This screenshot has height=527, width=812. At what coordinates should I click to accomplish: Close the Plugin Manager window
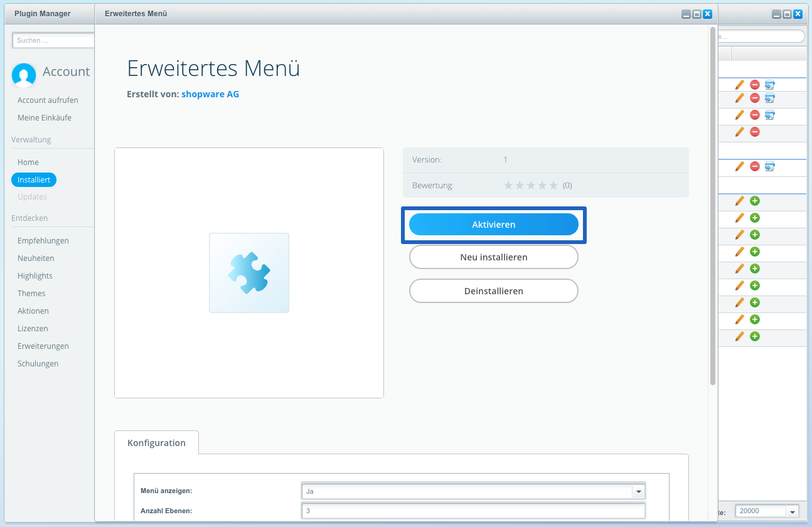click(x=798, y=14)
